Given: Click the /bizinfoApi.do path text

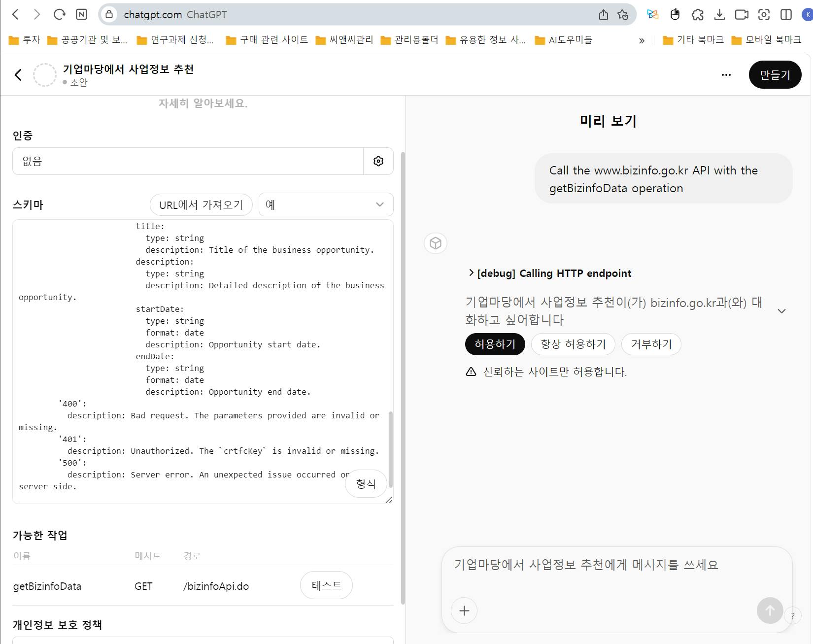Looking at the screenshot, I should point(216,586).
